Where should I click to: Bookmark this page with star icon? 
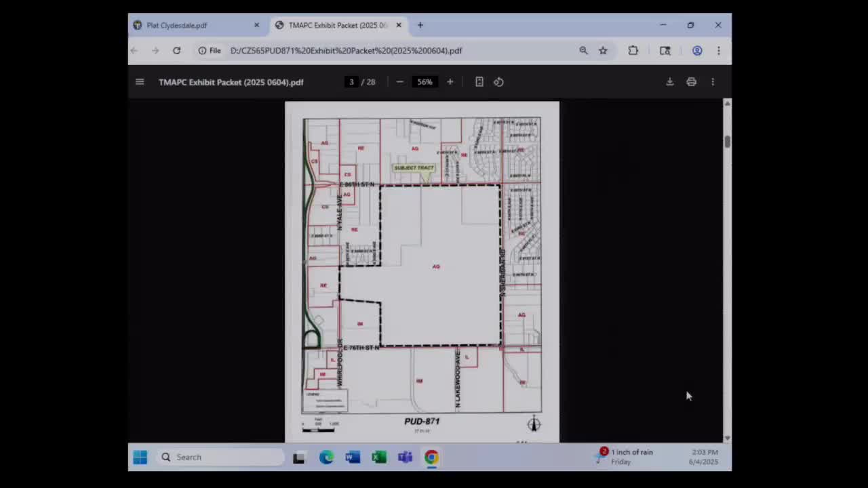(x=603, y=50)
